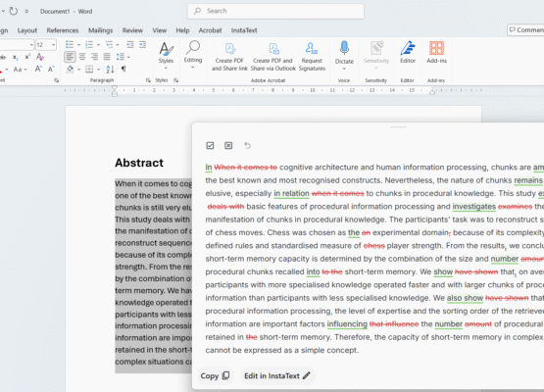The image size is (544, 392).
Task: Increase font size with grow button
Action: pos(38,69)
